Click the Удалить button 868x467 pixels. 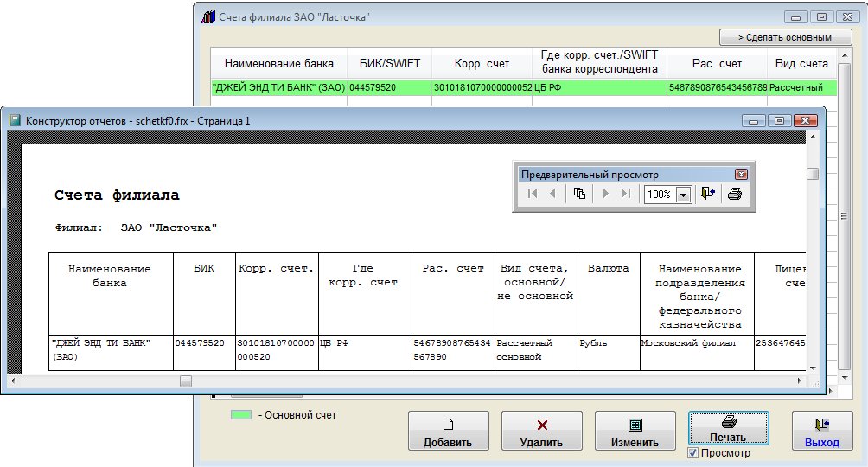(542, 432)
